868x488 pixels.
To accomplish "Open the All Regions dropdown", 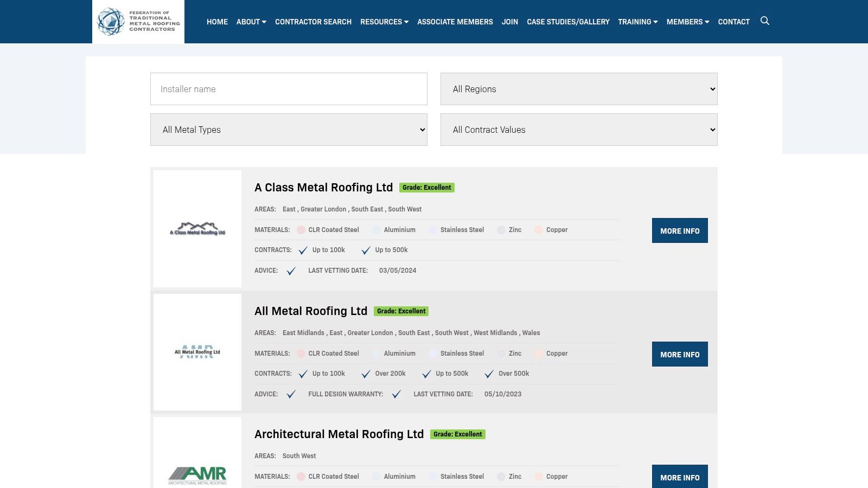I will [579, 89].
